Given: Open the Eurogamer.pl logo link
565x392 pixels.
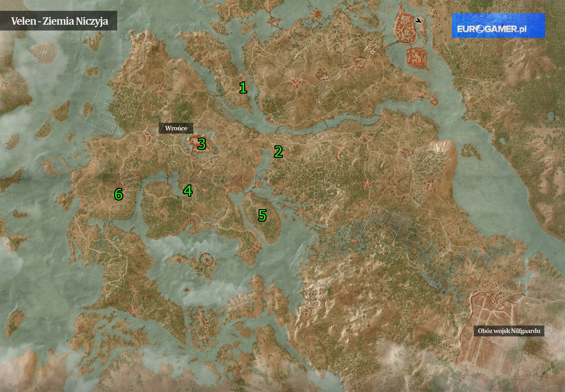Looking at the screenshot, I should 498,25.
